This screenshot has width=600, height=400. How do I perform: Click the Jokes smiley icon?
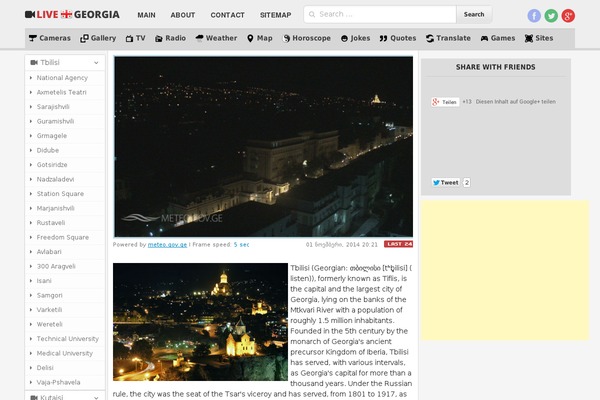pyautogui.click(x=344, y=38)
